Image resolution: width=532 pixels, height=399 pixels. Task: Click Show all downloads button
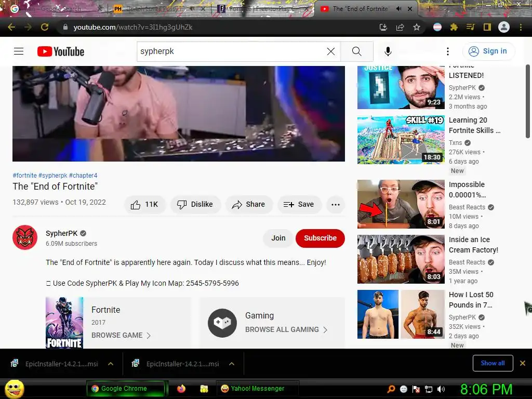tap(493, 363)
